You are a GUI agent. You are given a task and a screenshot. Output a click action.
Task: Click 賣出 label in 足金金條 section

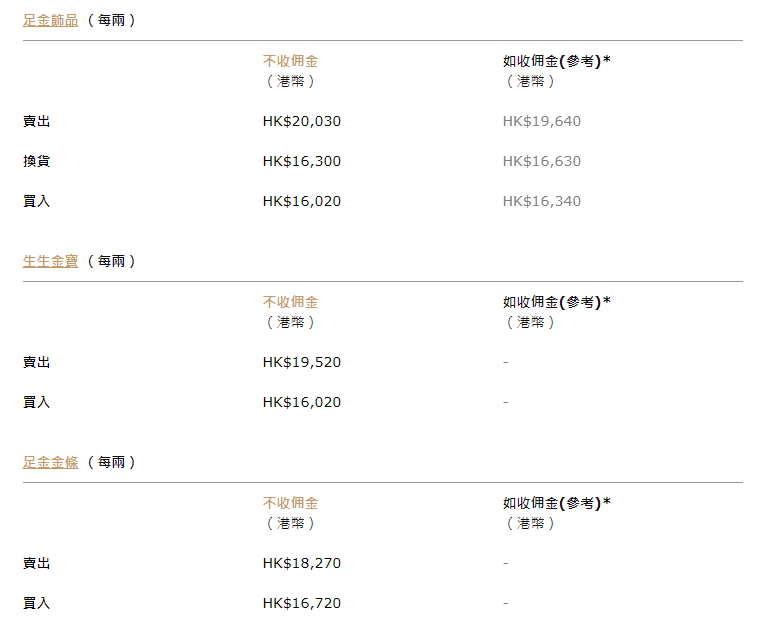click(36, 563)
